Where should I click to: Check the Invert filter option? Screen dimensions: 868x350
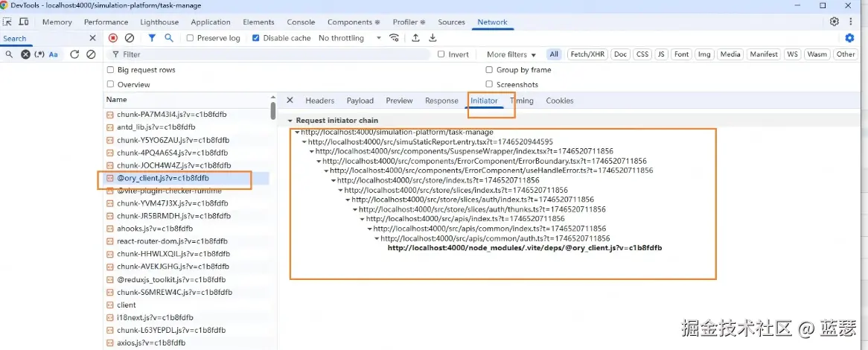[441, 54]
